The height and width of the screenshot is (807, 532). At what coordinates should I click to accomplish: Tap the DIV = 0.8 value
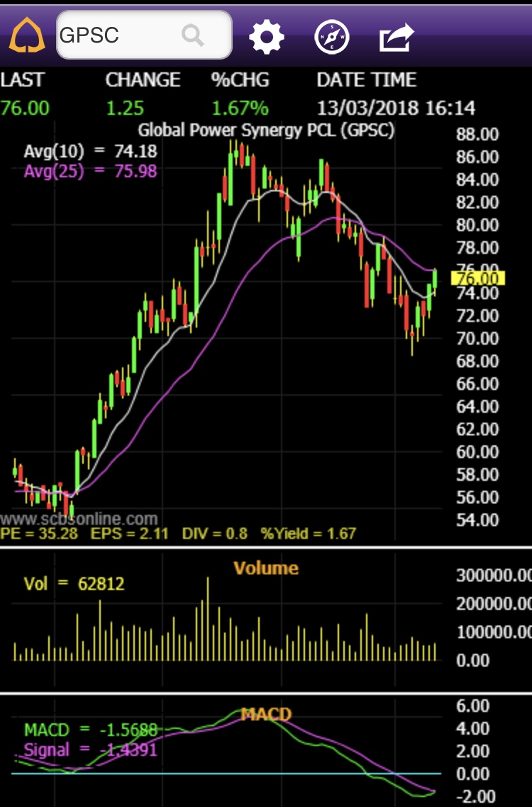[215, 533]
